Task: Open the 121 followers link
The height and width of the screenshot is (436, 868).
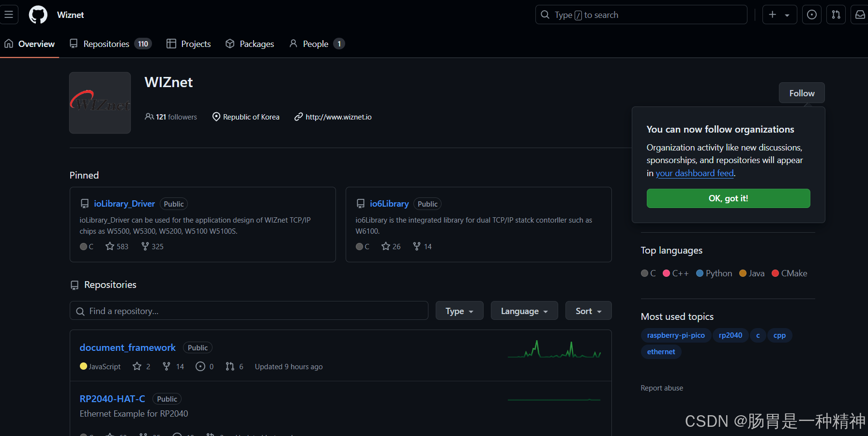Action: point(171,117)
